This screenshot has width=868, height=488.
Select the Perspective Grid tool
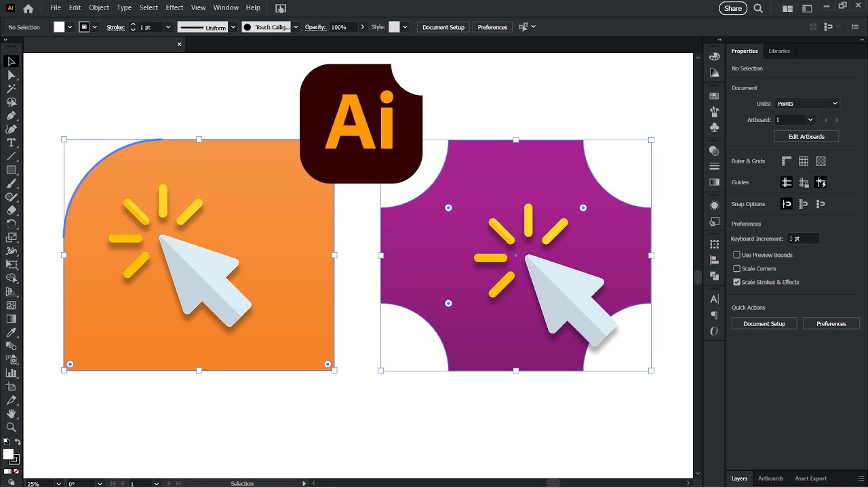coord(12,292)
